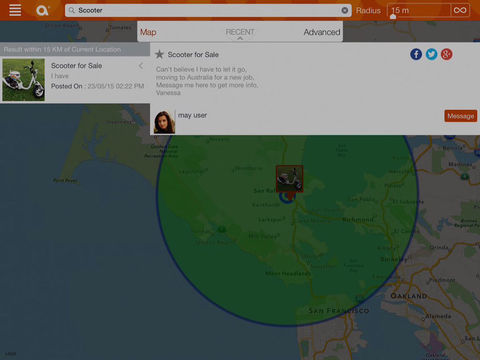Clear the Scooter search text
The image size is (480, 360).
click(x=345, y=11)
